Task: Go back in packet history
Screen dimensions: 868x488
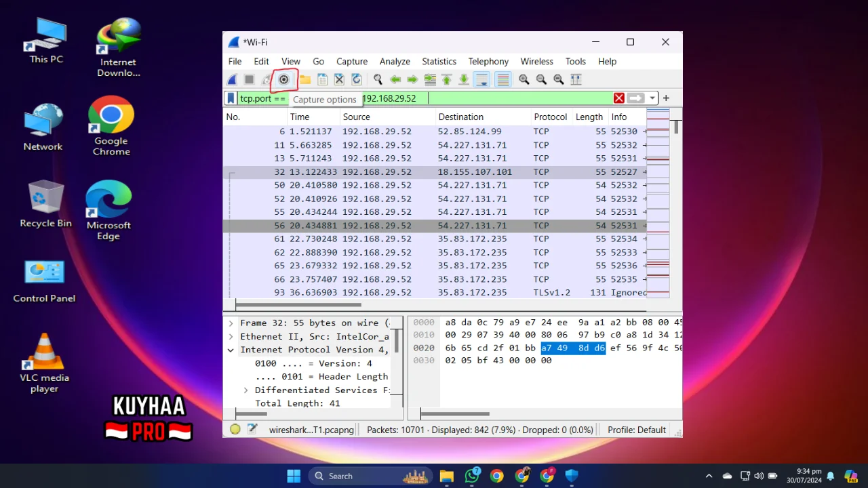Action: coord(395,79)
